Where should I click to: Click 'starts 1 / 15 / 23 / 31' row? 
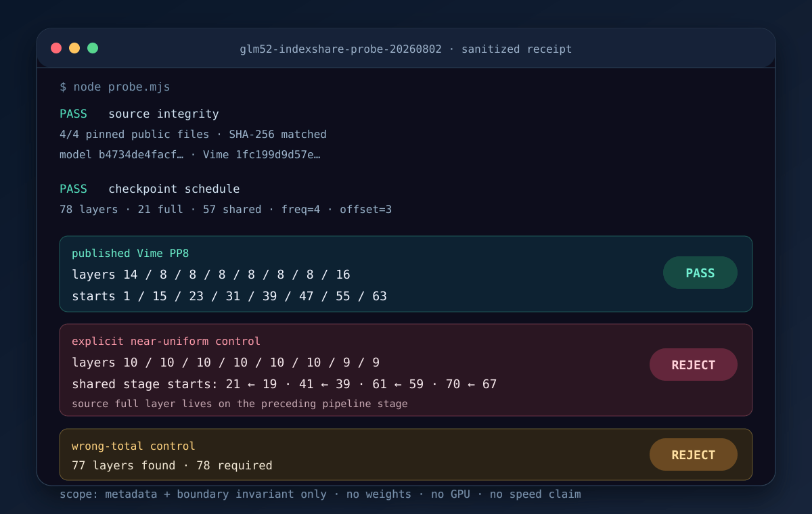pyautogui.click(x=229, y=296)
